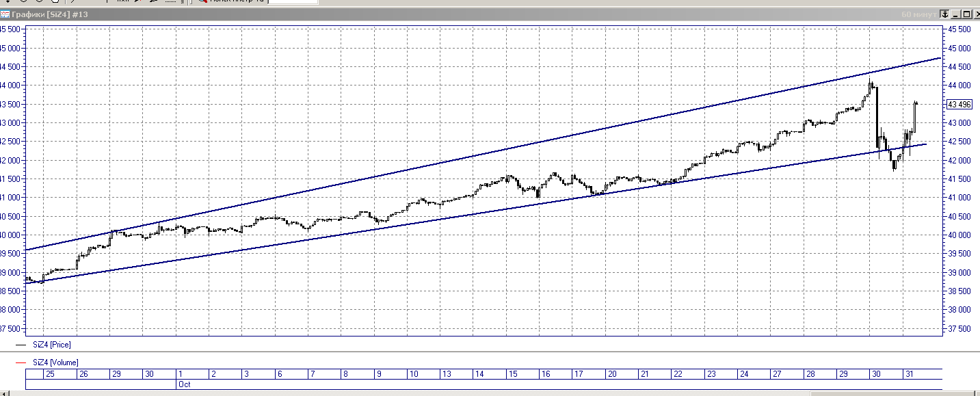Click the 37 500 label on right price axis
Viewport: 980px width, 396px height.
click(960, 328)
